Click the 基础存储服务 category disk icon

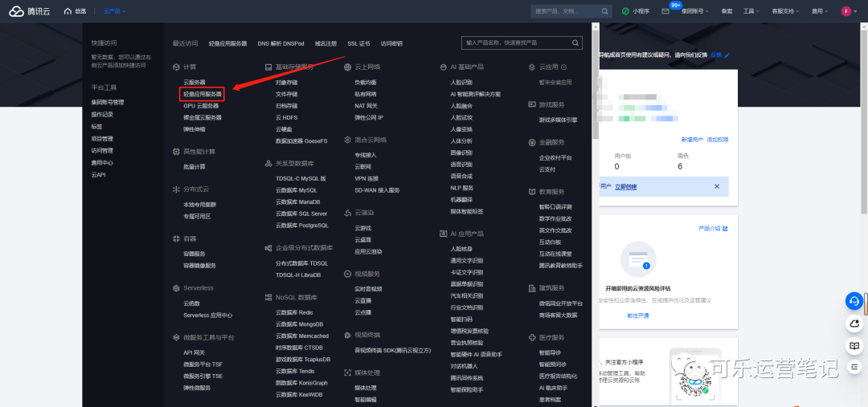(x=268, y=67)
